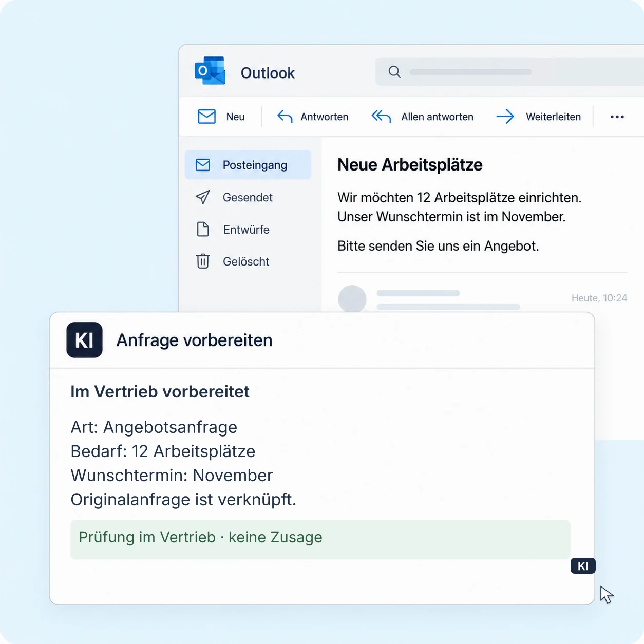644x644 pixels.
Task: Click the Weiterleiten forward arrow icon
Action: click(505, 117)
